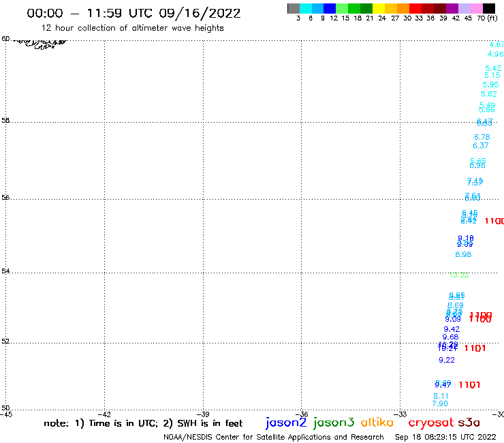The image size is (504, 443).
Task: Click the red "cryosat" legend label
Action: pyautogui.click(x=430, y=423)
